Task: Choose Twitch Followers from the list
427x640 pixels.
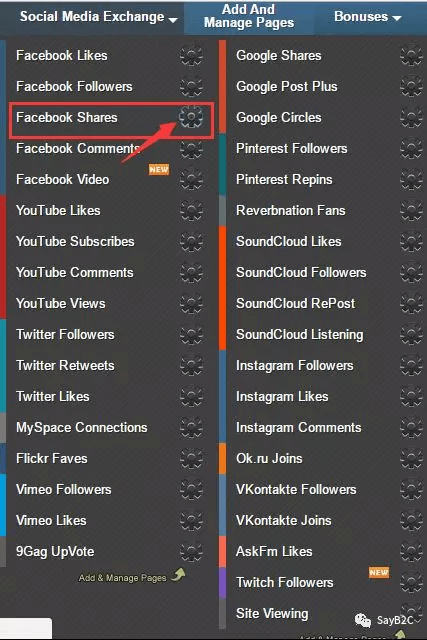Action: pyautogui.click(x=285, y=582)
